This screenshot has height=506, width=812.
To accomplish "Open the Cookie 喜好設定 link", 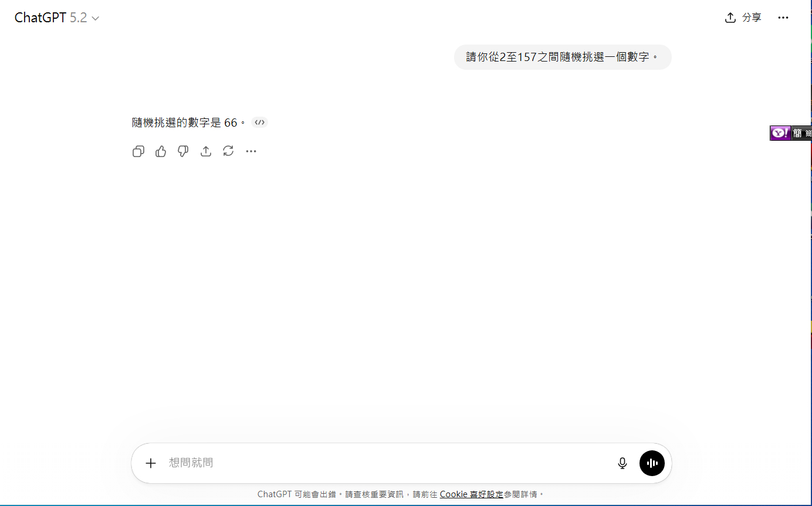I will [x=471, y=494].
